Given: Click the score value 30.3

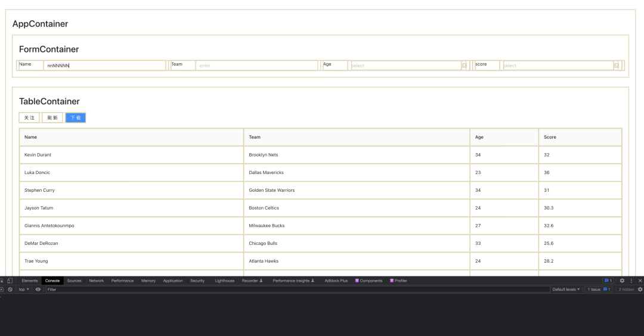Looking at the screenshot, I should click(x=549, y=208).
